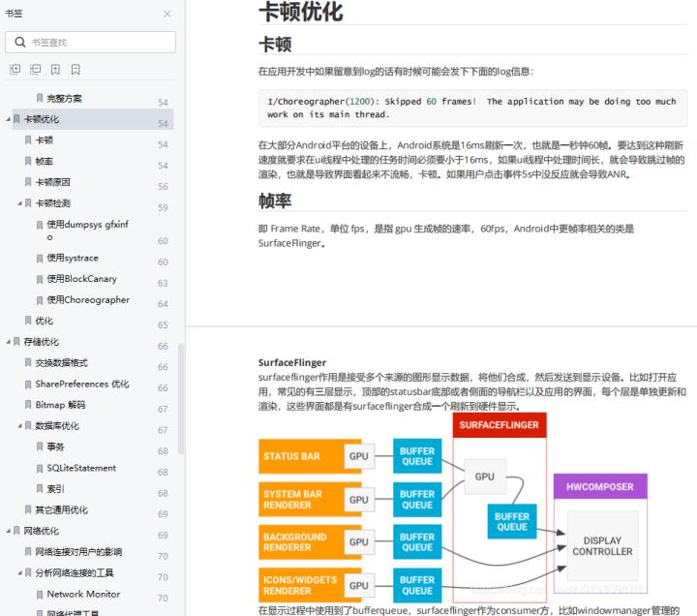The width and height of the screenshot is (697, 616).
Task: Open the Bitmap 解码 bookmark
Action: [60, 405]
